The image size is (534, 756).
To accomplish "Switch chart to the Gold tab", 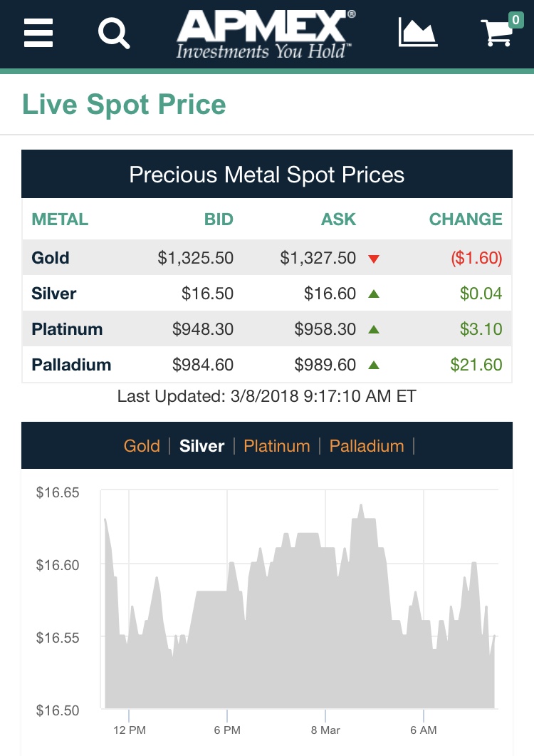I will point(142,446).
